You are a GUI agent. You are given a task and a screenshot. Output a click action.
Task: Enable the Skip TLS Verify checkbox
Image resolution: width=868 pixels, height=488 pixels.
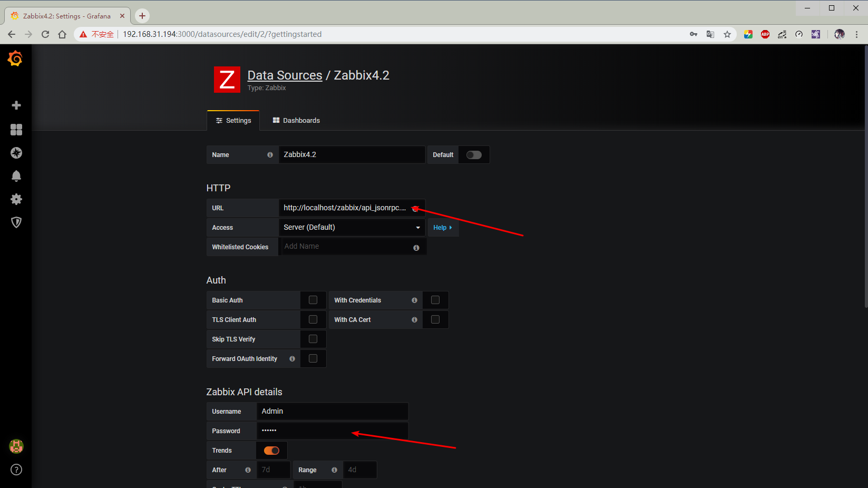click(x=313, y=339)
